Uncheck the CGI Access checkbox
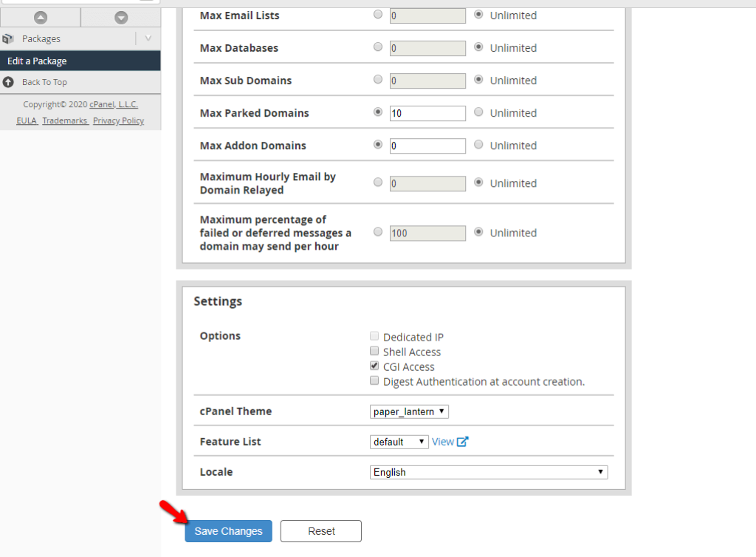This screenshot has width=756, height=557. tap(374, 366)
